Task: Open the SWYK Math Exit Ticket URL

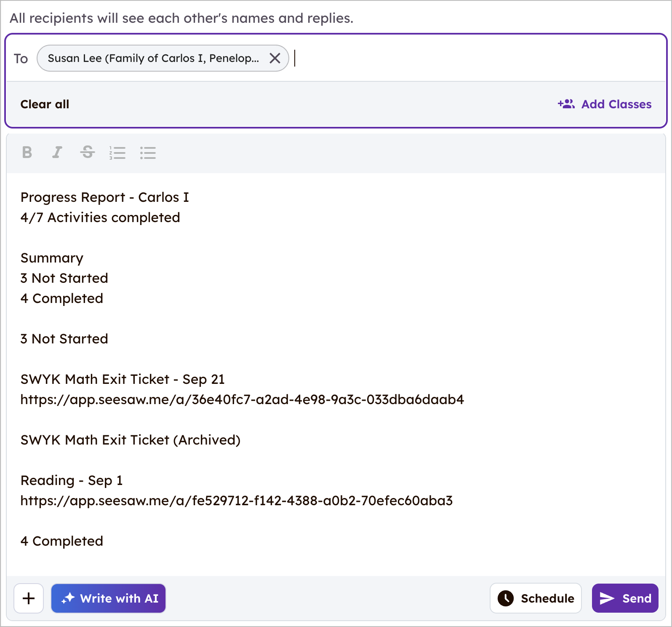Action: 242,399
